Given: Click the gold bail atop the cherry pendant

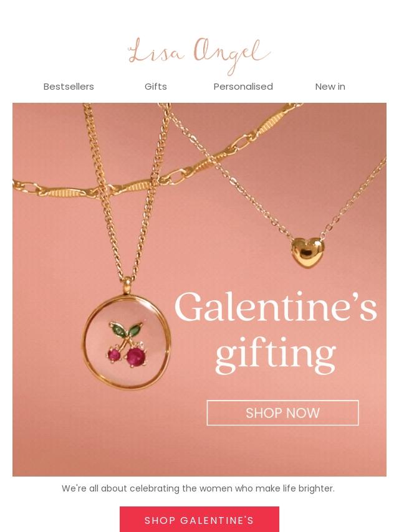Looking at the screenshot, I should click(127, 285).
